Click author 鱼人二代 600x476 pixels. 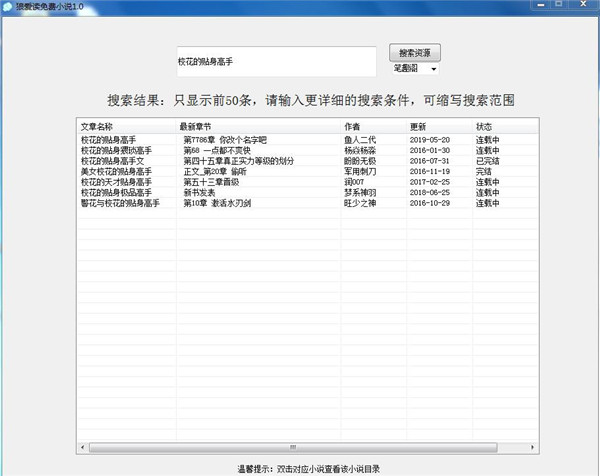click(x=360, y=140)
